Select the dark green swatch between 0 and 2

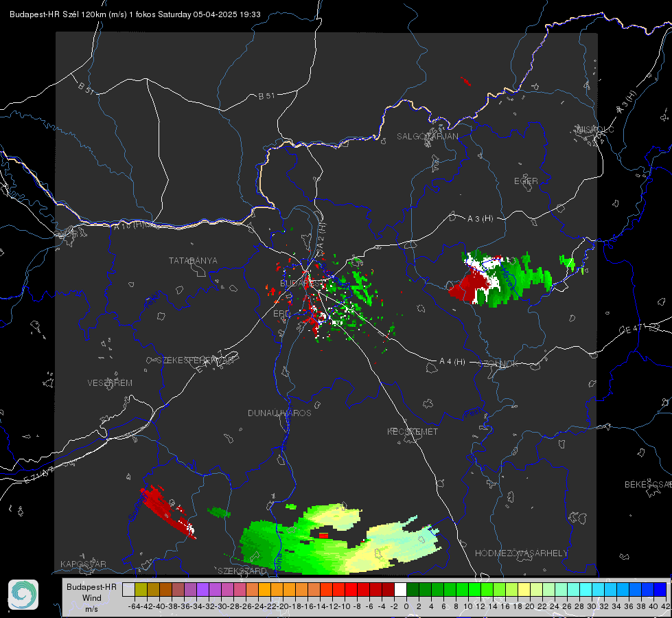tap(413, 590)
